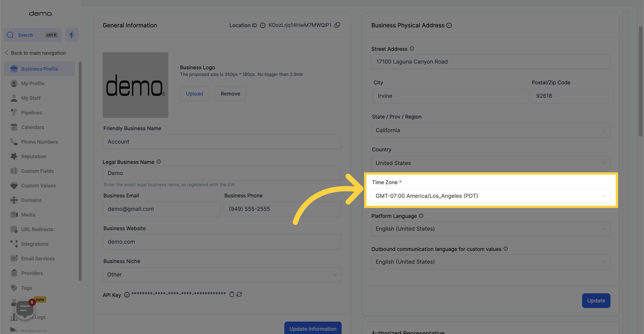Click the Email Services envelope icon
The height and width of the screenshot is (334, 644).
[14, 258]
